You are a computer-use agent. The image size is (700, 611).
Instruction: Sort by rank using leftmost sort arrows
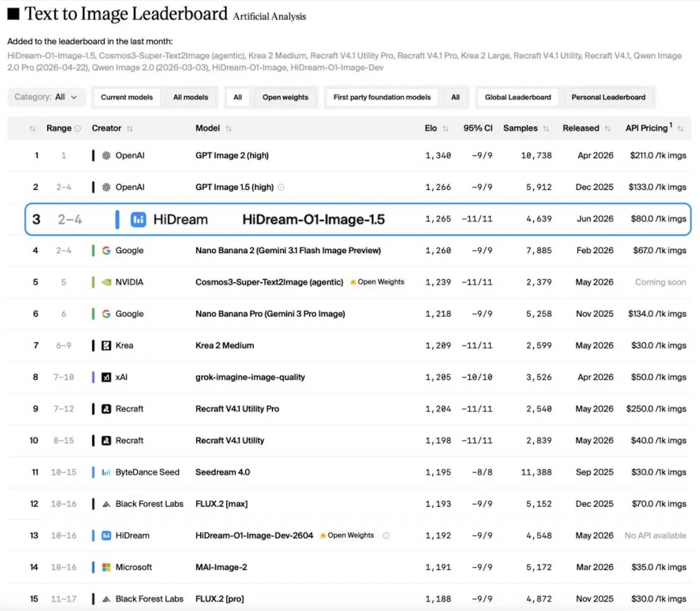tap(32, 128)
